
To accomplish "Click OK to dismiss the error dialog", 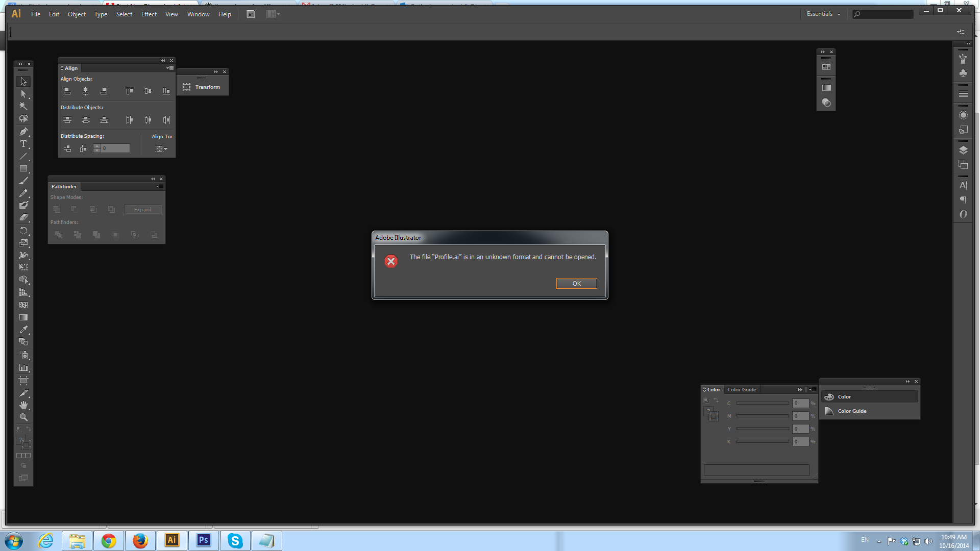I will 577,283.
